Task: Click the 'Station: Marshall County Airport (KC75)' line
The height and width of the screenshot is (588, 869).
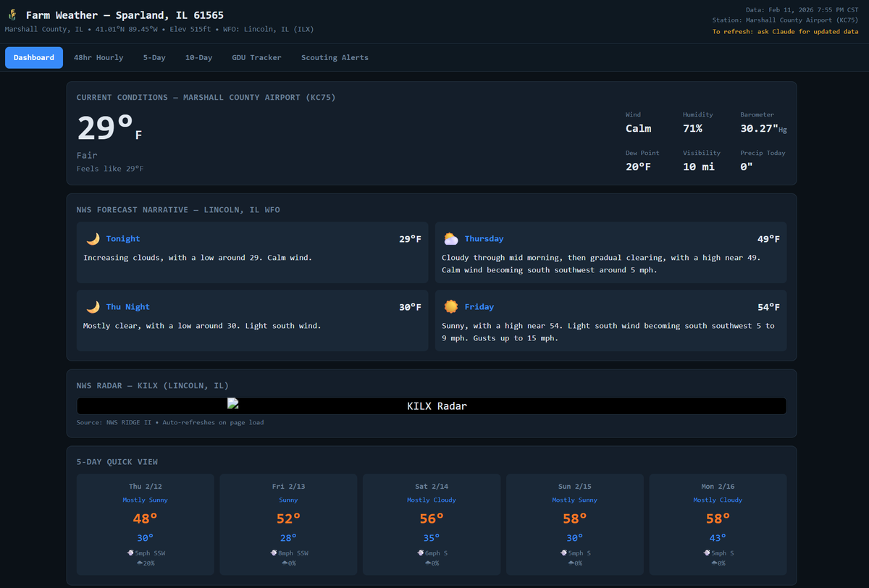Action: 785,20
